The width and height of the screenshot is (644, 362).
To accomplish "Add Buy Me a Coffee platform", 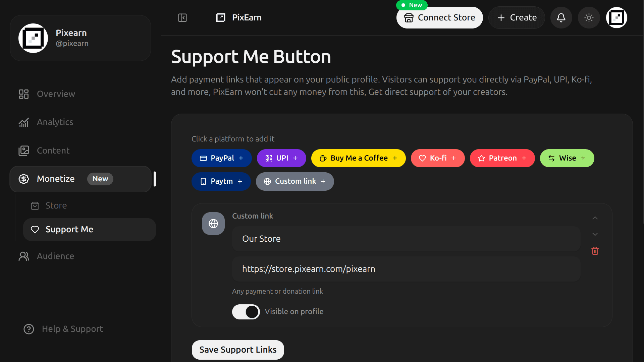I will (x=358, y=158).
